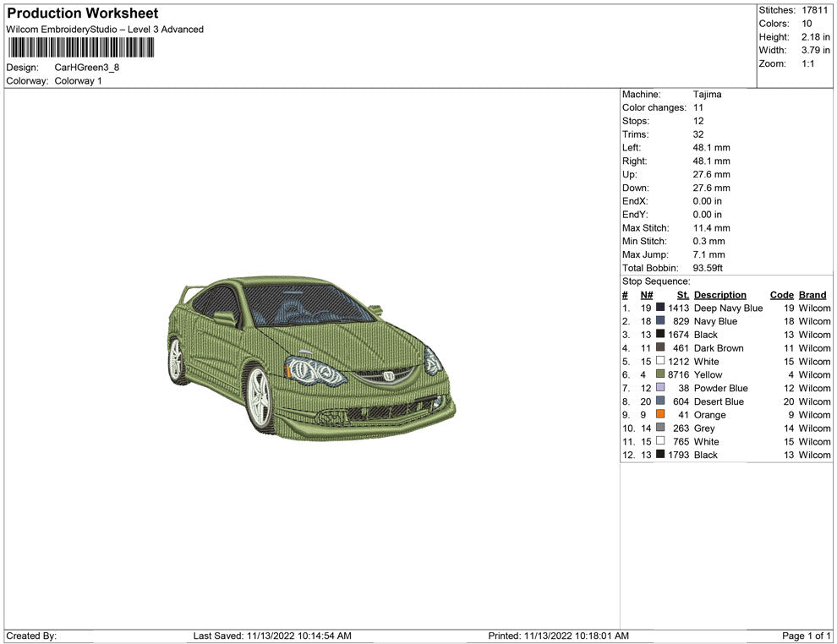
Task: Click the Machine value Tajima
Action: [x=707, y=95]
